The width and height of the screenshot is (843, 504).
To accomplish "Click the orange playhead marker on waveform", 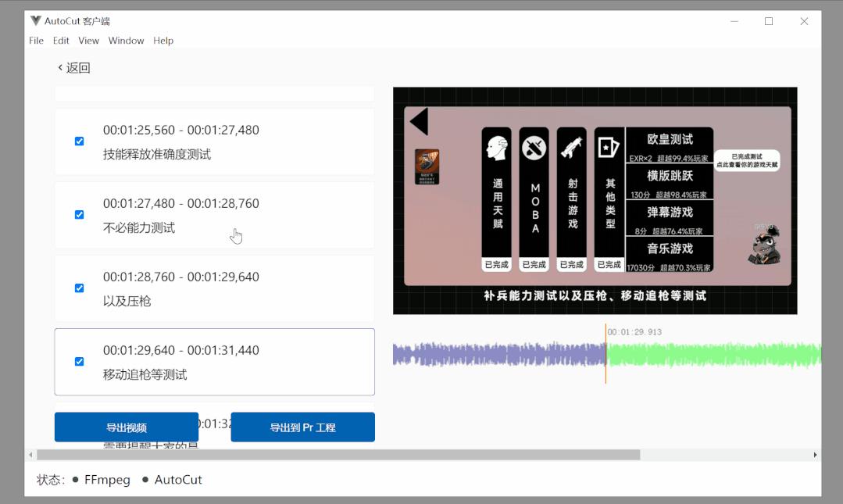I will (x=605, y=354).
